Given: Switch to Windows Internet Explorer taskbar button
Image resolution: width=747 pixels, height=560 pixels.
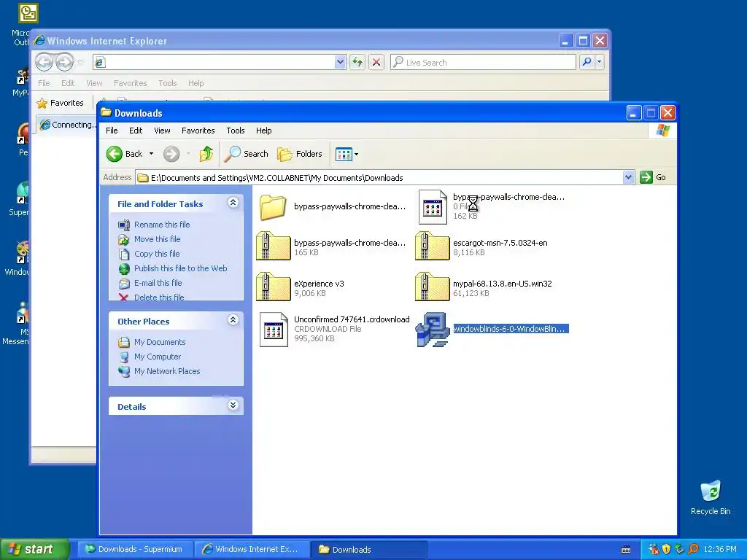Looking at the screenshot, I should (x=252, y=549).
